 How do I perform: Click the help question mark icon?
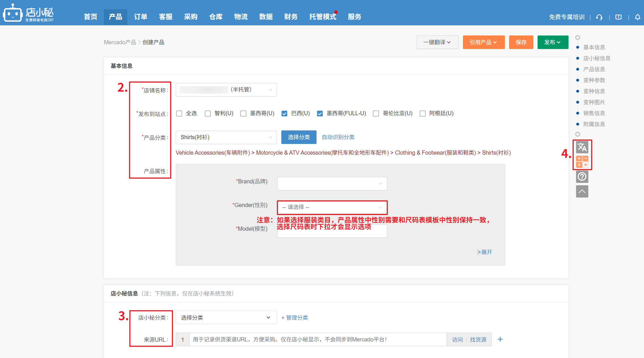pyautogui.click(x=582, y=177)
